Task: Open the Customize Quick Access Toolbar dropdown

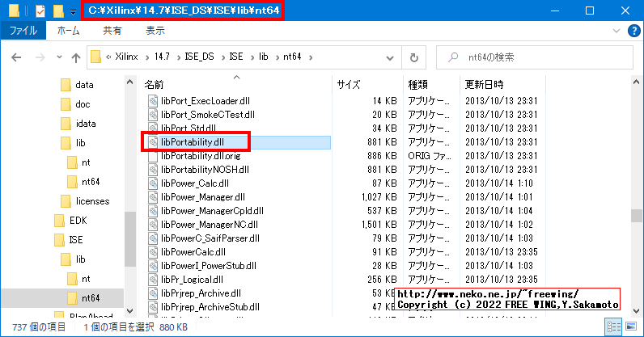Action: 73,12
